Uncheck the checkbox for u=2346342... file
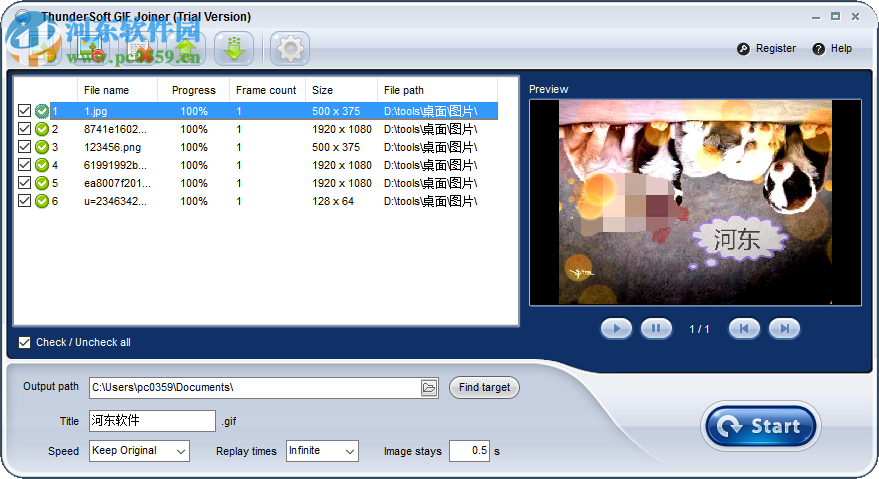This screenshot has height=479, width=879. [24, 201]
